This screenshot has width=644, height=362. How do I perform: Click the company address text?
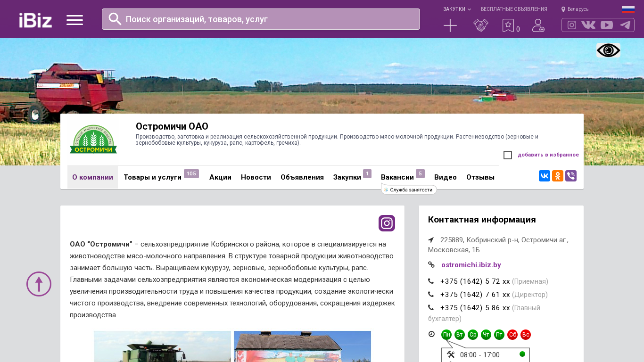498,245
